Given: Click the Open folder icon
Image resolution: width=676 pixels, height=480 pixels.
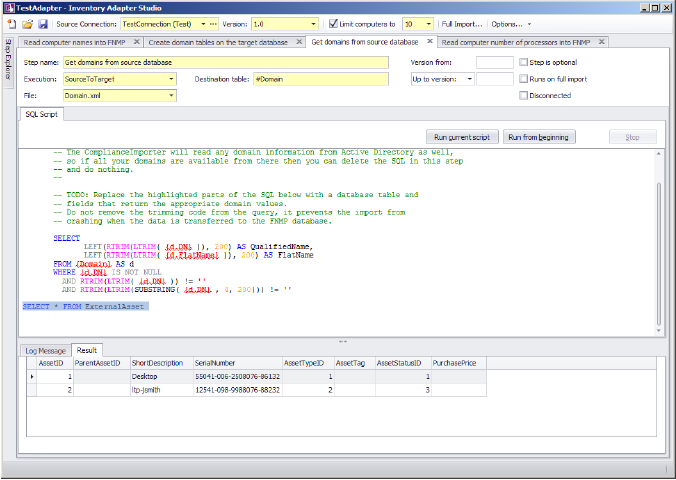Looking at the screenshot, I should [27, 23].
